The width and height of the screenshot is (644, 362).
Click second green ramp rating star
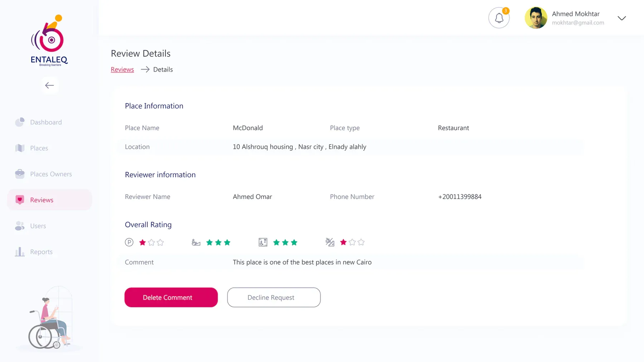(x=218, y=243)
